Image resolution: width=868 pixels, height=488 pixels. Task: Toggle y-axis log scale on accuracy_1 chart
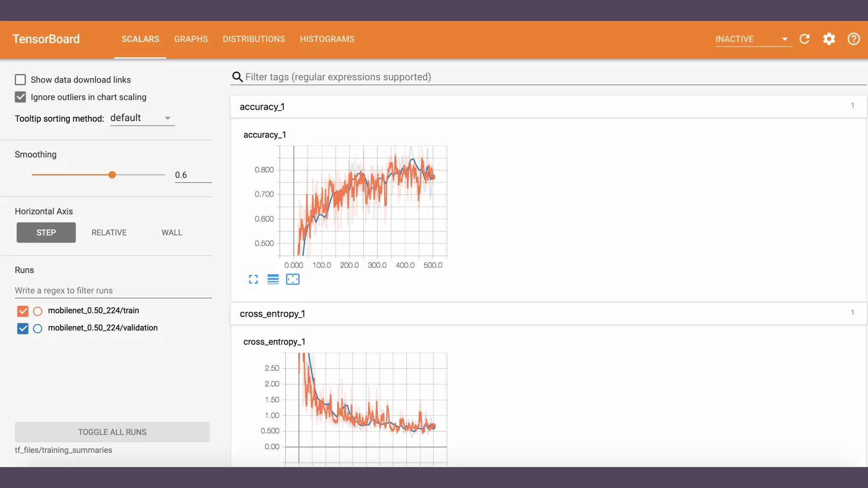point(273,279)
